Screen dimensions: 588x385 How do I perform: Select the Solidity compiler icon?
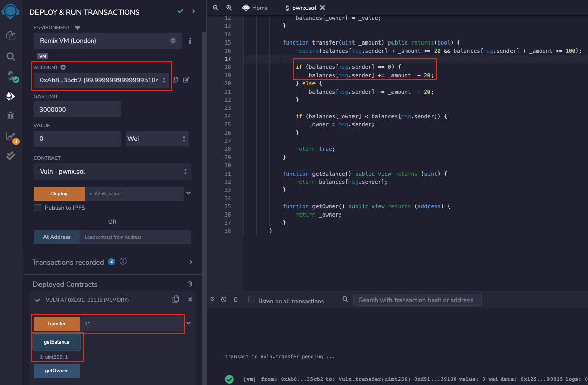[x=10, y=76]
